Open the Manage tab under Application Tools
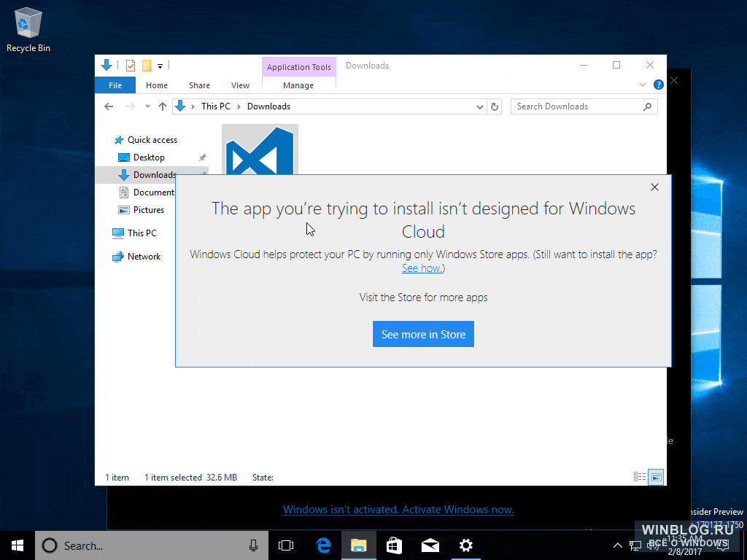This screenshot has width=747, height=560. click(x=298, y=85)
